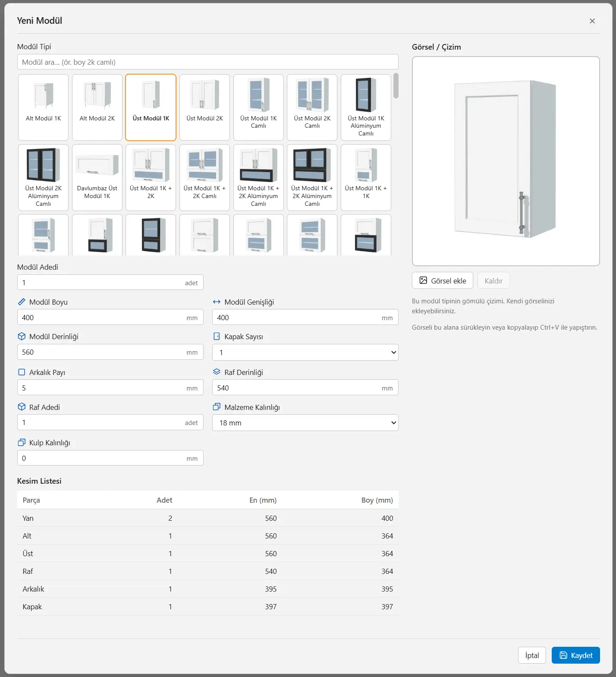616x677 pixels.
Task: Select the Alt Modül 2K module type
Action: (97, 107)
